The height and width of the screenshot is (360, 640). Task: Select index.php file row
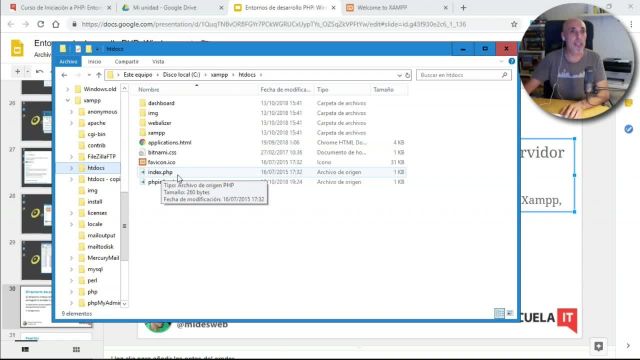point(271,172)
